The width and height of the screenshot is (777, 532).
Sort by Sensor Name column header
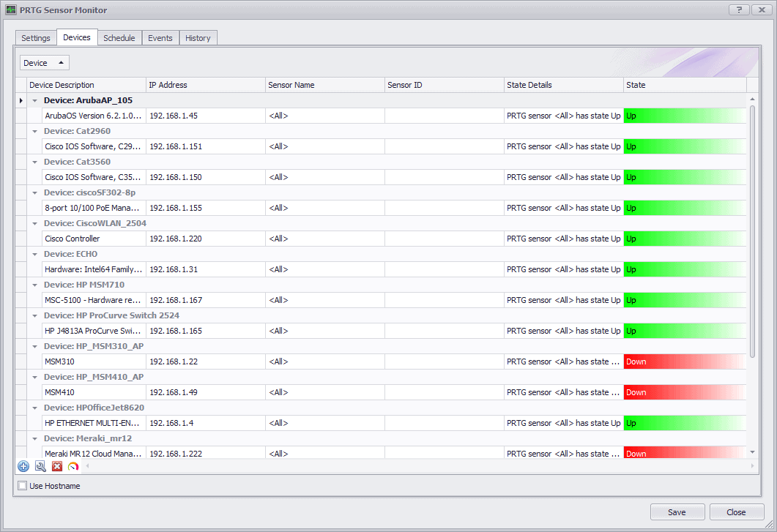coord(325,85)
